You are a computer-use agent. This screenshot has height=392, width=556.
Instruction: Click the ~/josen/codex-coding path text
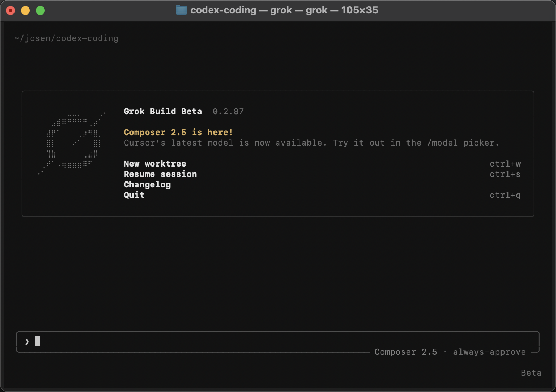(x=66, y=38)
